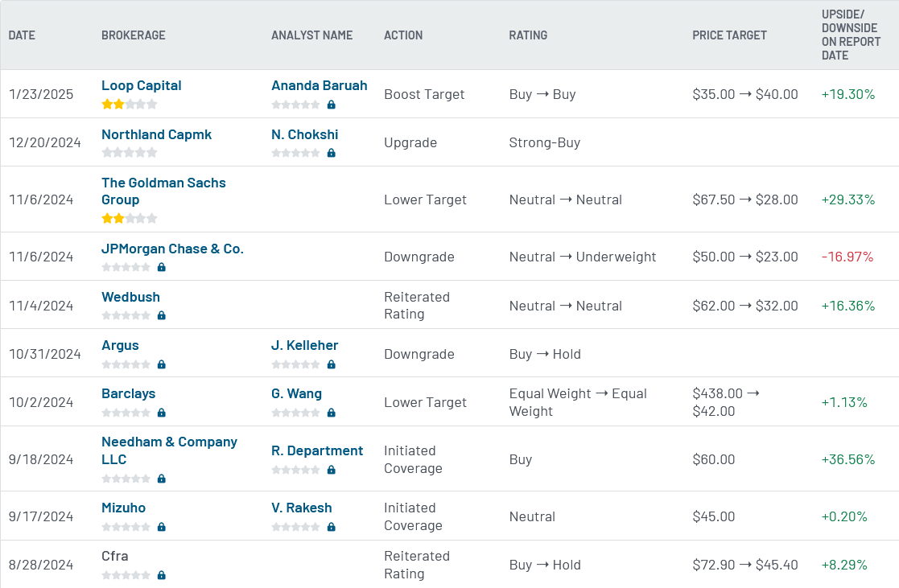Click Neutral → Underweight rating cell
The height and width of the screenshot is (588, 899).
tap(583, 257)
